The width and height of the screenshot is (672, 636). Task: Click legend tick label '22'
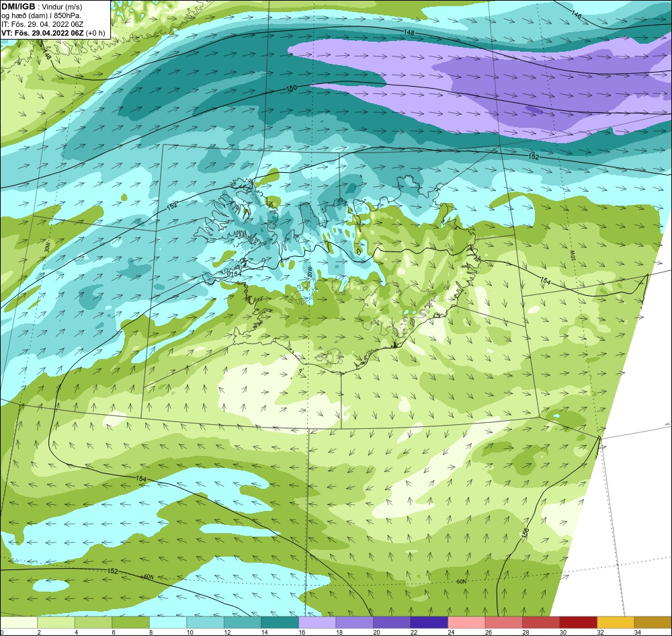414,632
